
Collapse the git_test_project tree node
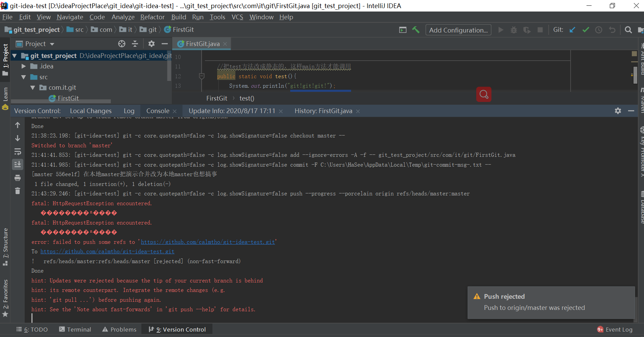click(x=15, y=56)
